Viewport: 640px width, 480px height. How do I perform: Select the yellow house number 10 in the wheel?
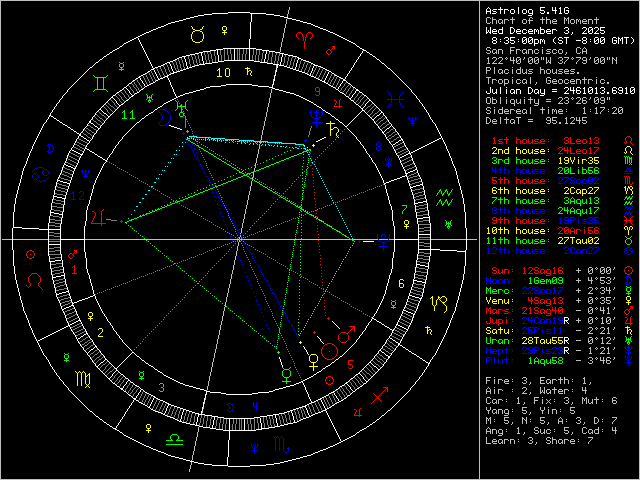[x=223, y=73]
